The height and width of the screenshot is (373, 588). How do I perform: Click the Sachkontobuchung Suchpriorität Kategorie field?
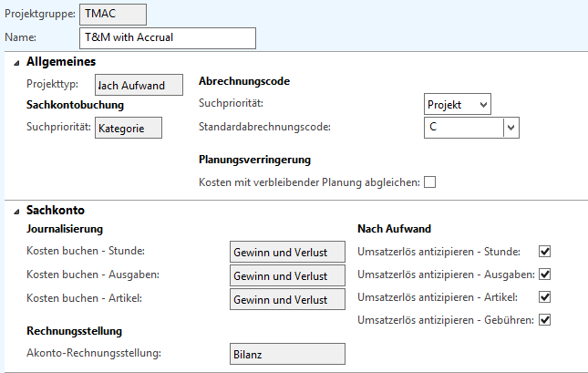tap(128, 128)
